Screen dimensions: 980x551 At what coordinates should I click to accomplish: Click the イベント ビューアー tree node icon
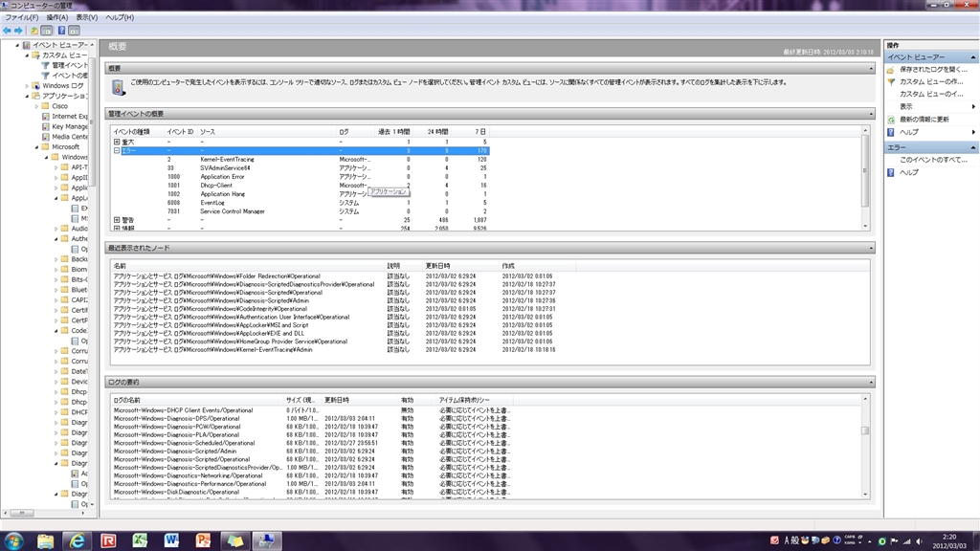click(26, 45)
